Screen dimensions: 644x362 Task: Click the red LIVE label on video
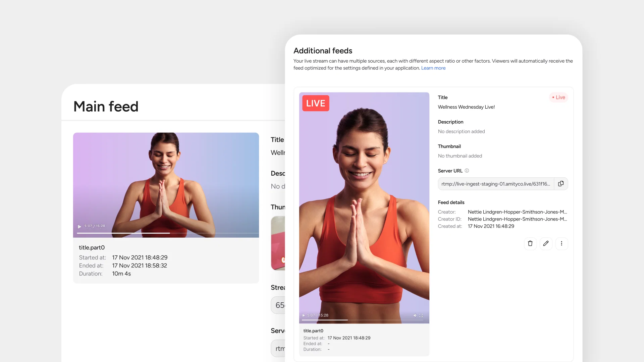click(315, 103)
